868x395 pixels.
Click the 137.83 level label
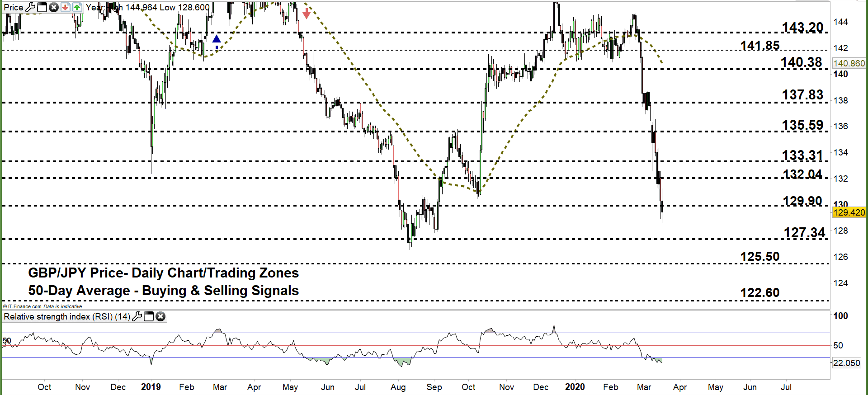pyautogui.click(x=803, y=94)
